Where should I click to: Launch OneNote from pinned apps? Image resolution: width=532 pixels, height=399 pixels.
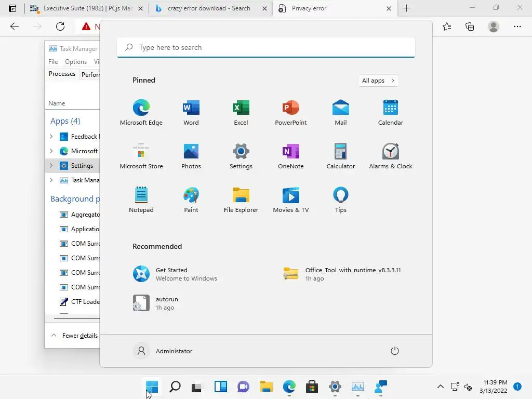291,156
